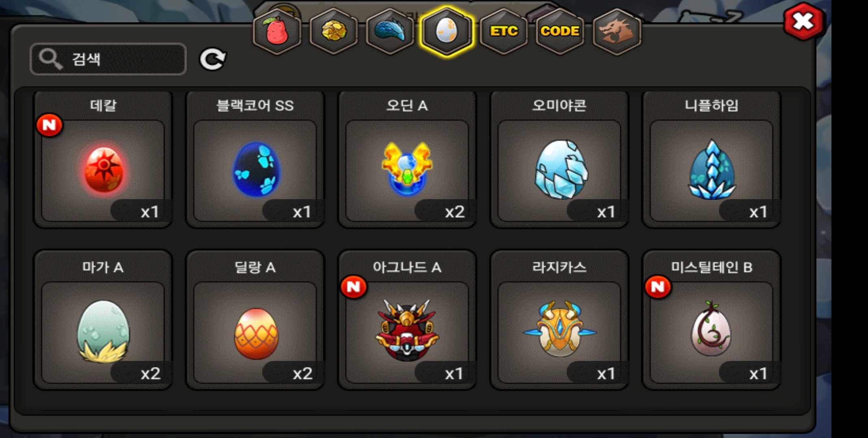
Task: Click the 검색 search field
Action: [108, 59]
